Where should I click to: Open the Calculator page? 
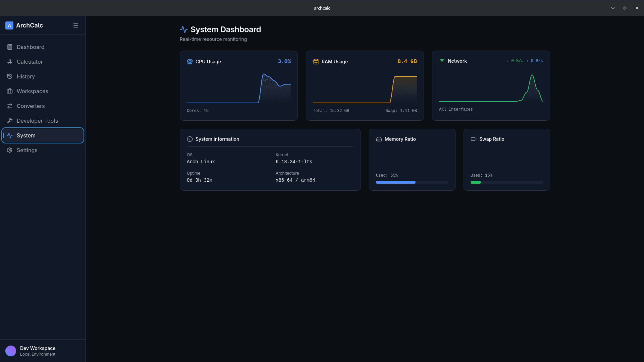pos(43,62)
